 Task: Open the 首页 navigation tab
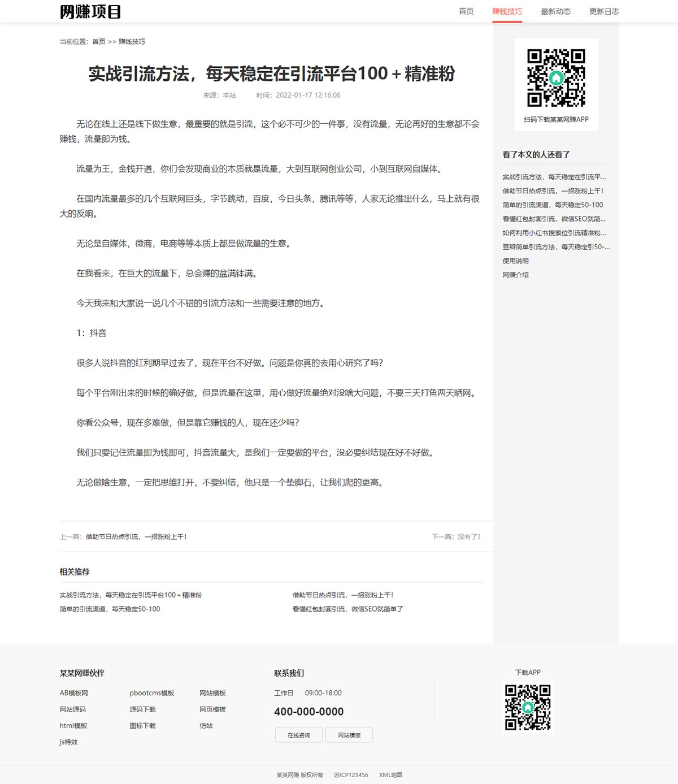(466, 11)
